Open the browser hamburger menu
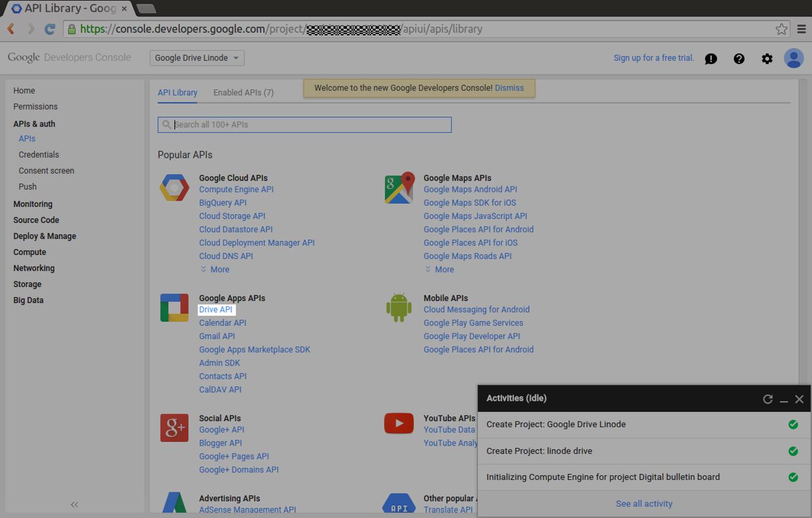This screenshot has width=812, height=518. tap(801, 28)
